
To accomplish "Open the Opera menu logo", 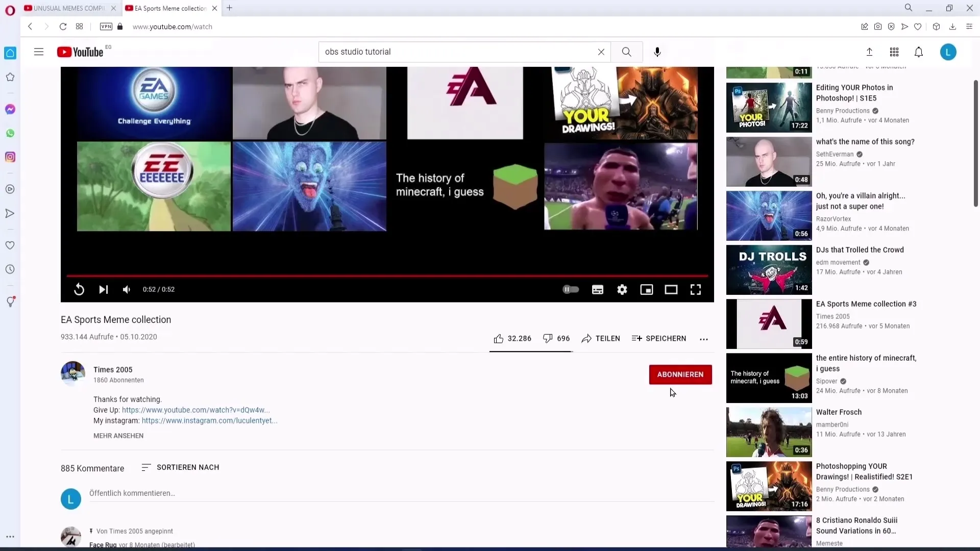I will 10,11.
